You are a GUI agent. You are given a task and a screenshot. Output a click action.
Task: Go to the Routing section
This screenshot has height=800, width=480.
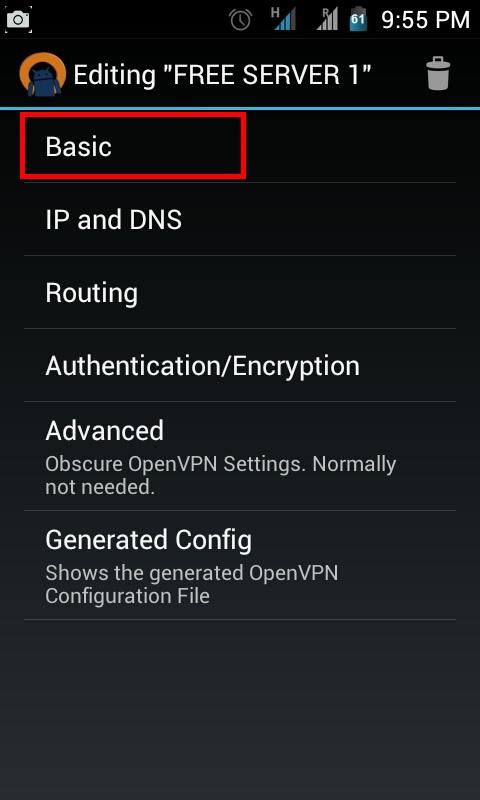[240, 292]
